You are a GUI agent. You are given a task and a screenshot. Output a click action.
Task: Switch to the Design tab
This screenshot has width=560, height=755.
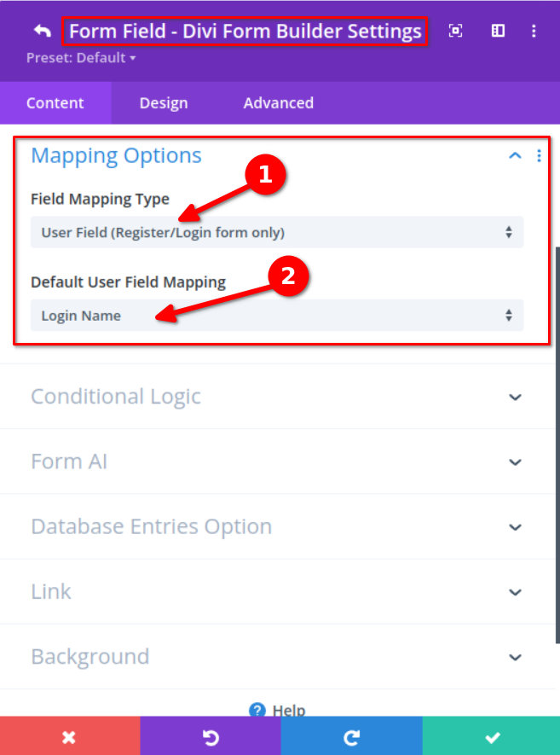tap(164, 102)
